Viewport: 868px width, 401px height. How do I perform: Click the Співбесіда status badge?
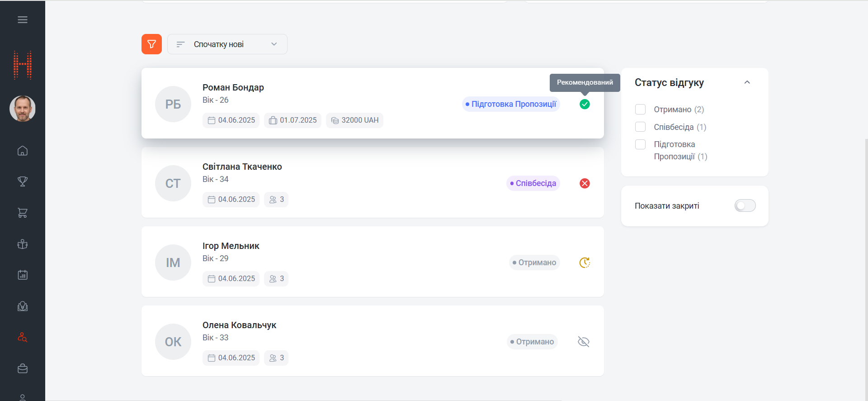pos(533,183)
